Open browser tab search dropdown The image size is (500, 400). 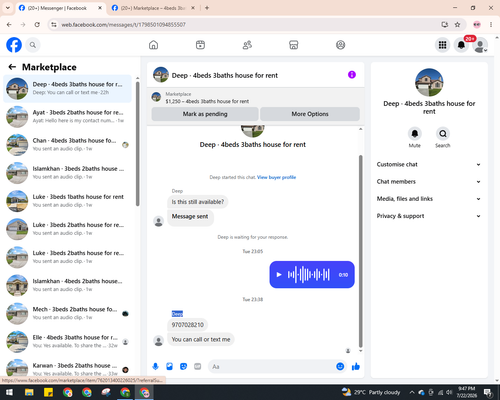pyautogui.click(x=8, y=8)
